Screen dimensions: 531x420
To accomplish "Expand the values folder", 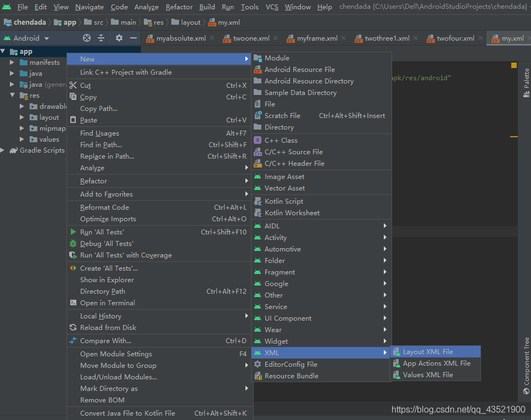I will 21,139.
